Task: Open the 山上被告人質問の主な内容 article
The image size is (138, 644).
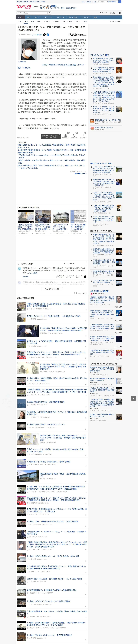Action: point(46,402)
